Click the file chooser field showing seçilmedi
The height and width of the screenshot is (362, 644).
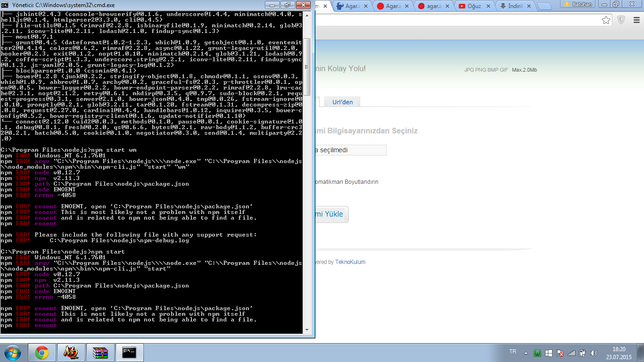coord(350,150)
